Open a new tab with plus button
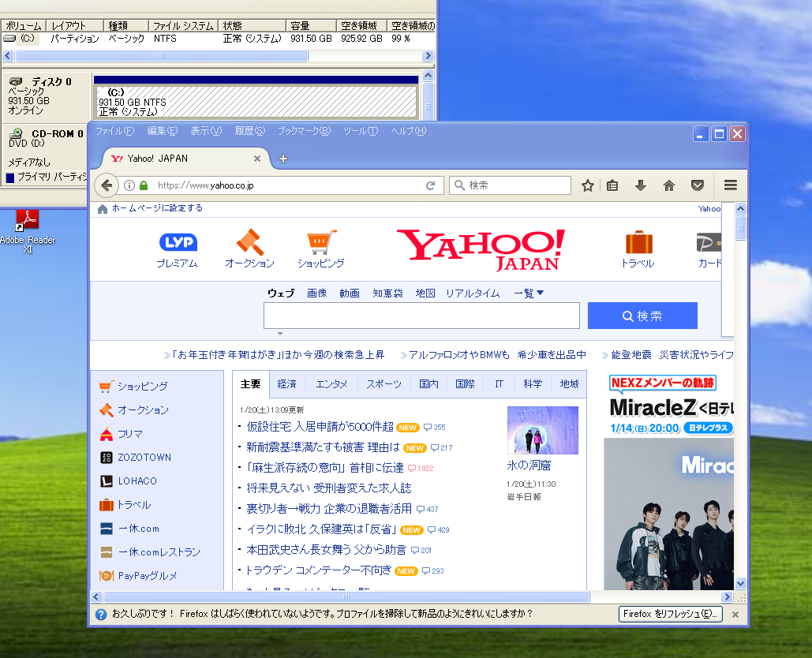The width and height of the screenshot is (812, 658). pos(283,159)
